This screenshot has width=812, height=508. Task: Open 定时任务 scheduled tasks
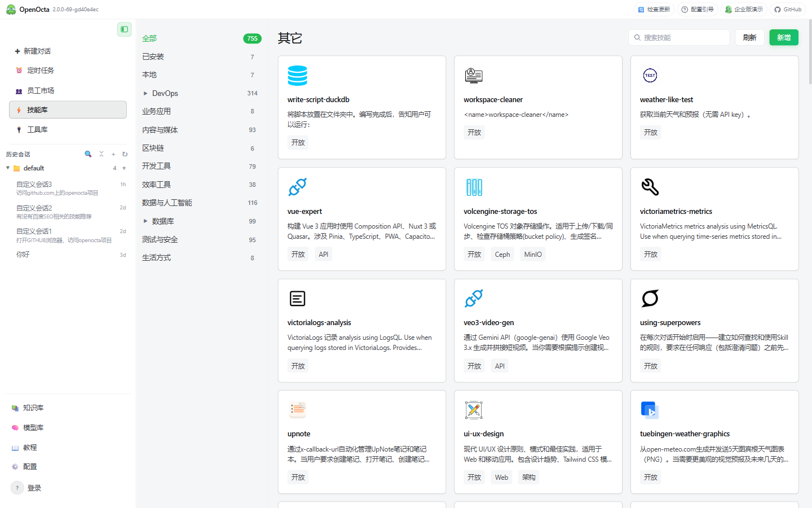pyautogui.click(x=68, y=71)
